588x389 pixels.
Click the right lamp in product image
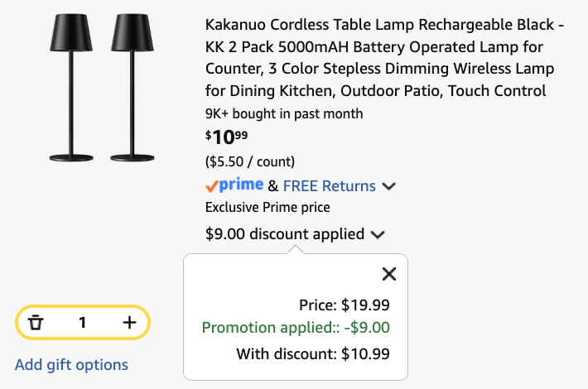point(132,88)
